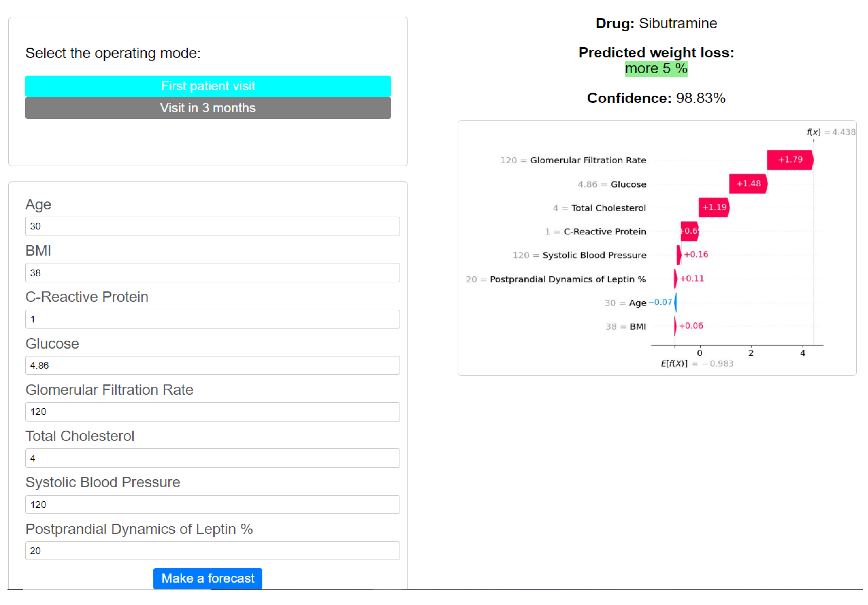Select First patient visit mode
868x605 pixels.
[x=208, y=86]
